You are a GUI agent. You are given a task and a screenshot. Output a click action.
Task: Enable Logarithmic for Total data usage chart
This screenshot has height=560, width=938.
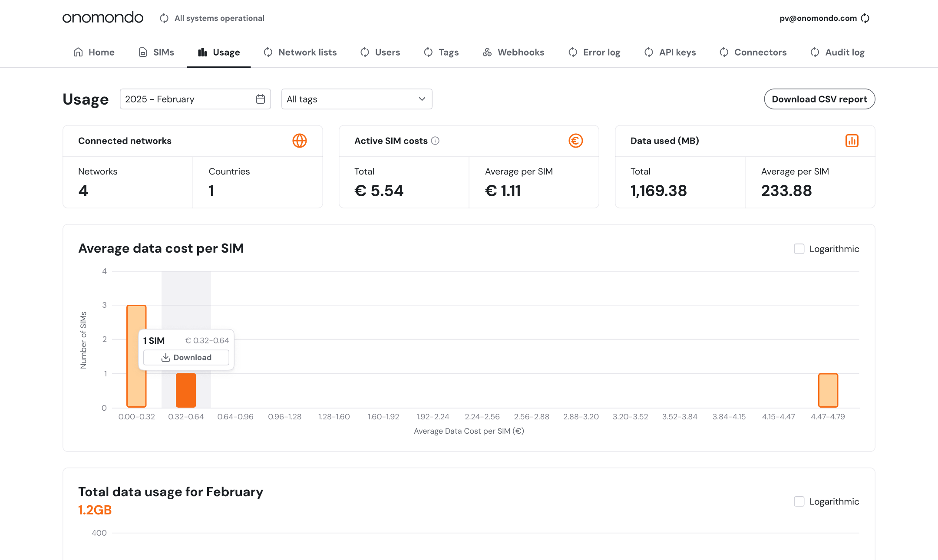(799, 501)
